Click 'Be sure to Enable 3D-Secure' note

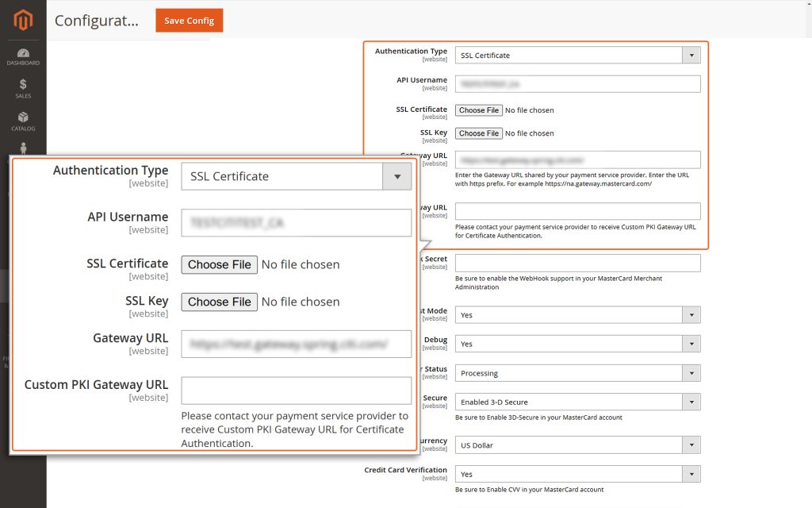(538, 418)
